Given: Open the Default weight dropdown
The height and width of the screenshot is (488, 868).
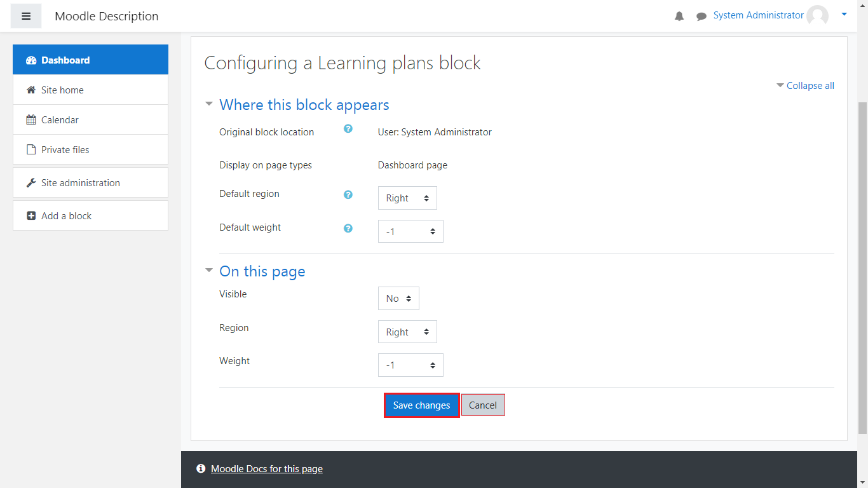Looking at the screenshot, I should coord(410,231).
